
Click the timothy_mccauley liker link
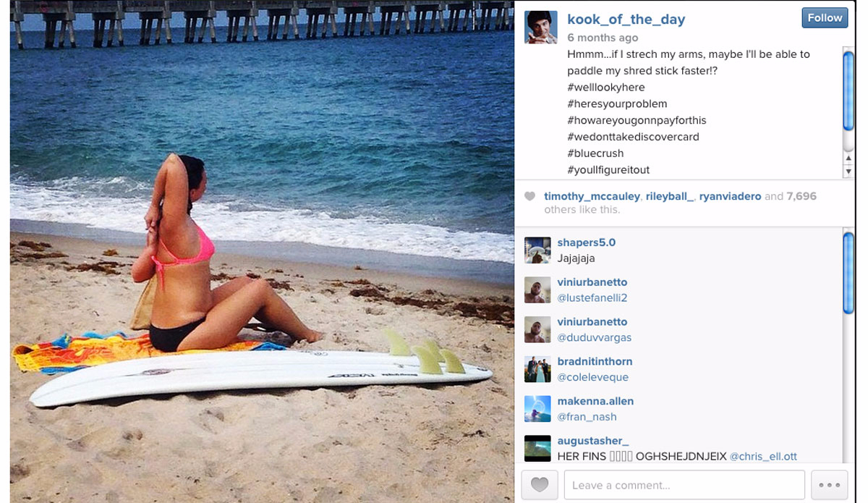click(x=592, y=196)
